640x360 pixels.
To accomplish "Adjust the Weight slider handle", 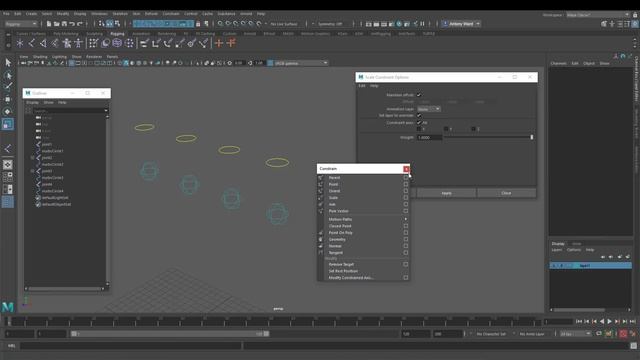I will (531, 138).
